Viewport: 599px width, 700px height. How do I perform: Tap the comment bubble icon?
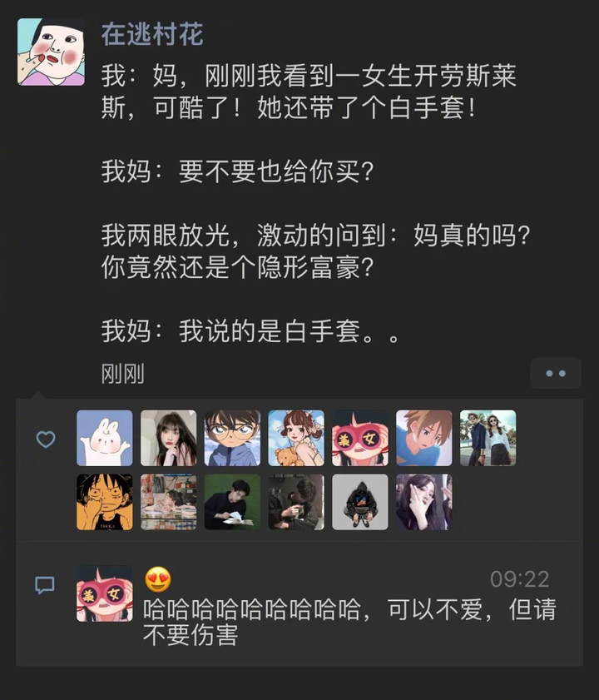pos(45,585)
